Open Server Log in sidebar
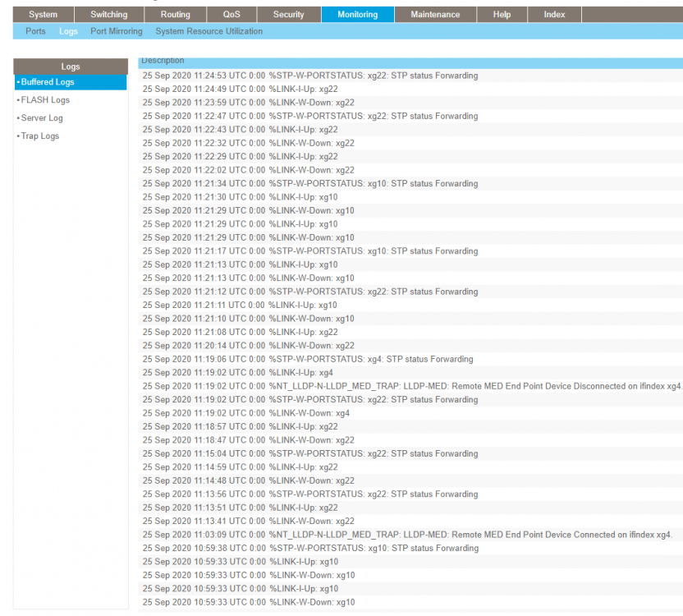 42,118
